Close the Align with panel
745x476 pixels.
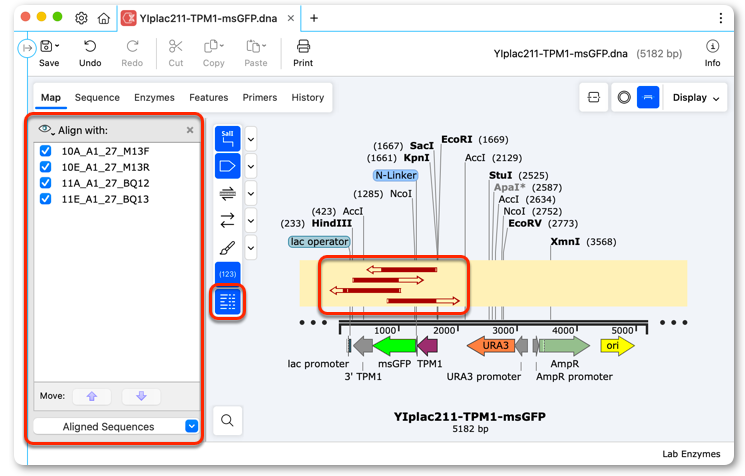point(190,130)
